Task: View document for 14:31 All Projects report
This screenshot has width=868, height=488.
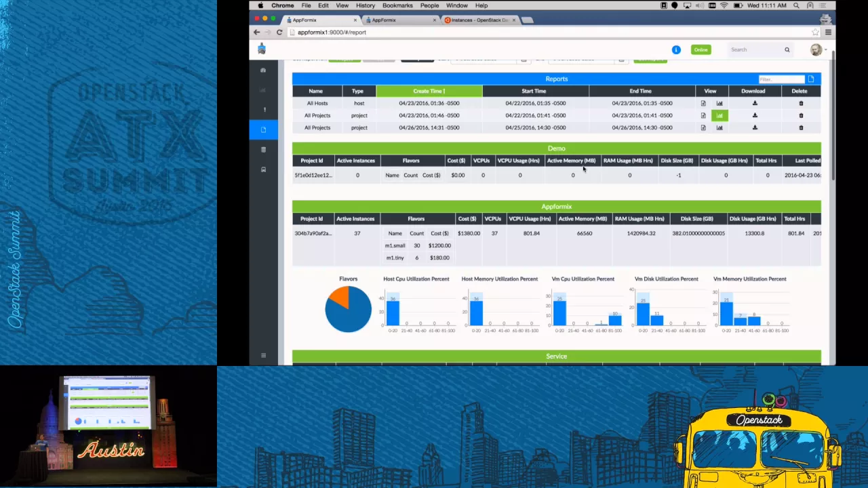Action: (x=703, y=127)
